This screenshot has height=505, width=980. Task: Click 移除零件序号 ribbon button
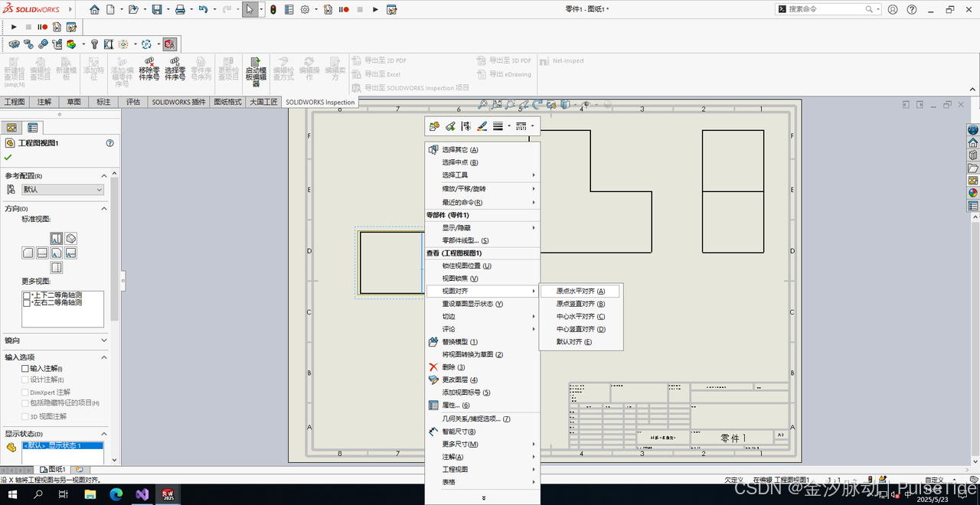[x=149, y=68]
